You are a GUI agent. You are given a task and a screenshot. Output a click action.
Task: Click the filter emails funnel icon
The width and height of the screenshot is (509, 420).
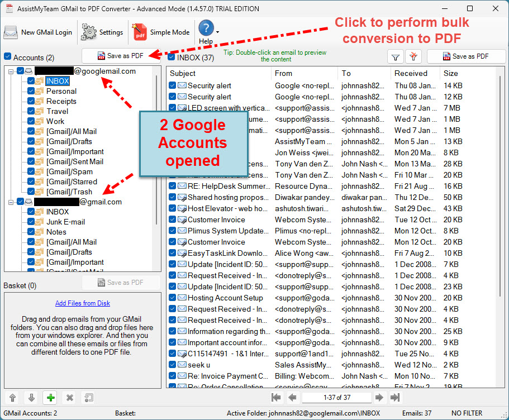click(396, 56)
